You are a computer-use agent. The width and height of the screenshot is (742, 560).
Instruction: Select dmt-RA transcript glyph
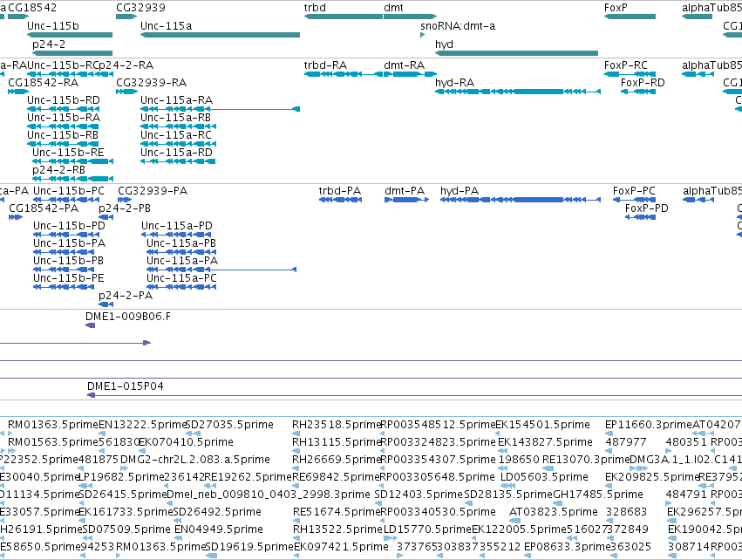tap(410, 74)
